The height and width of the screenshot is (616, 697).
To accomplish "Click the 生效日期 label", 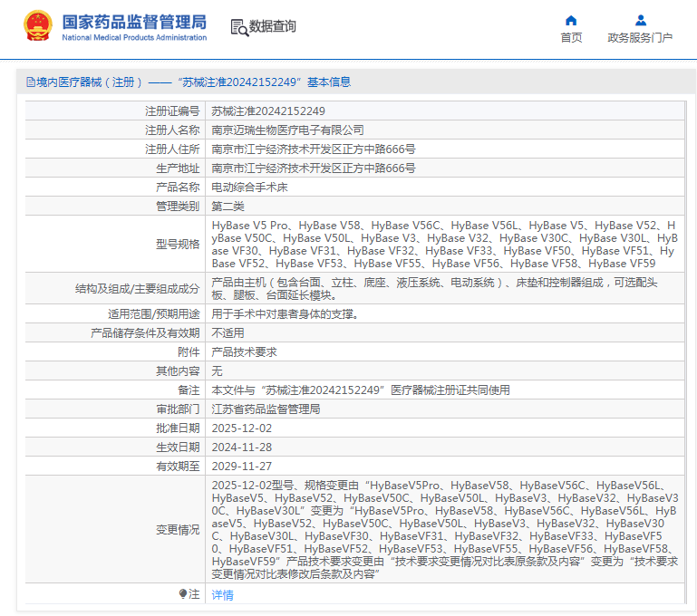I will click(x=178, y=448).
